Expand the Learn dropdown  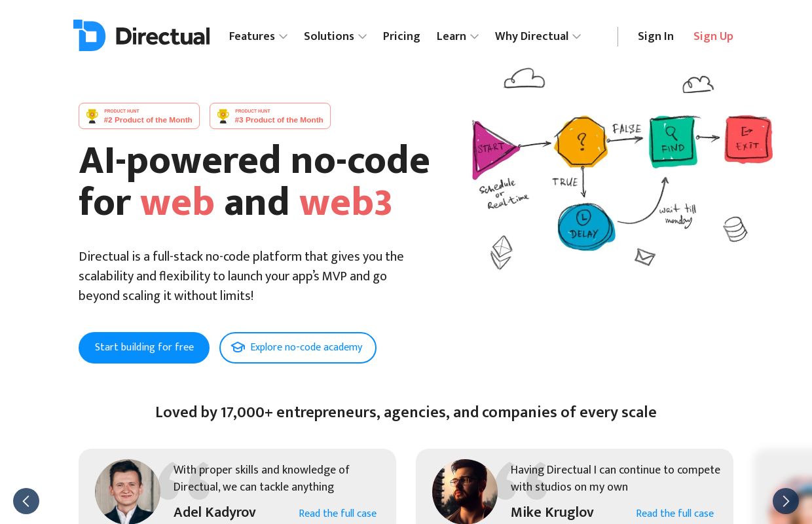[457, 36]
